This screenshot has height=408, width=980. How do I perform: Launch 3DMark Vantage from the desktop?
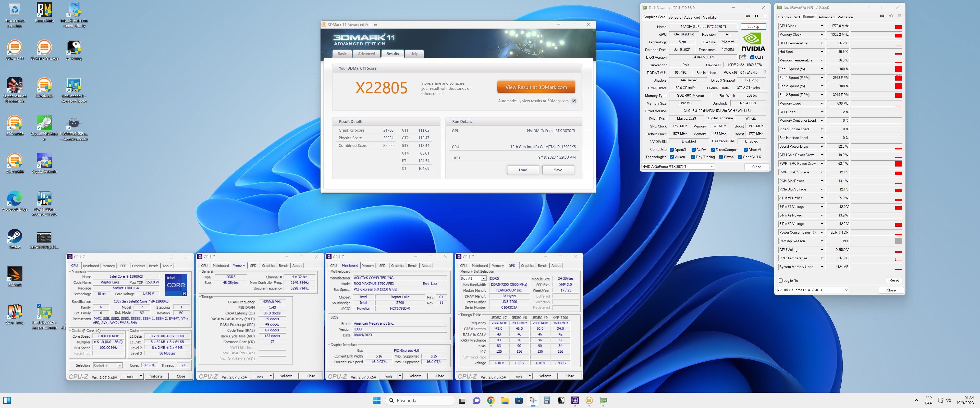(x=44, y=50)
